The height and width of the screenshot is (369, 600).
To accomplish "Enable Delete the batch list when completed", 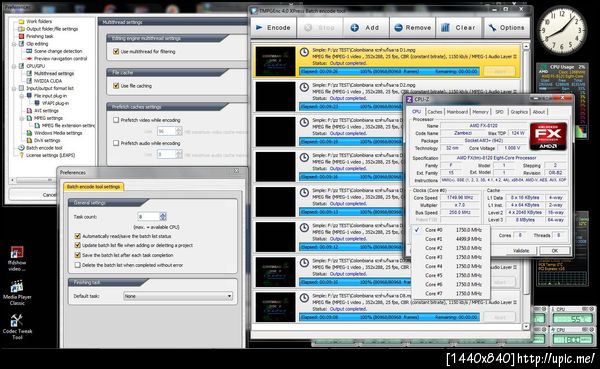I will click(x=78, y=265).
